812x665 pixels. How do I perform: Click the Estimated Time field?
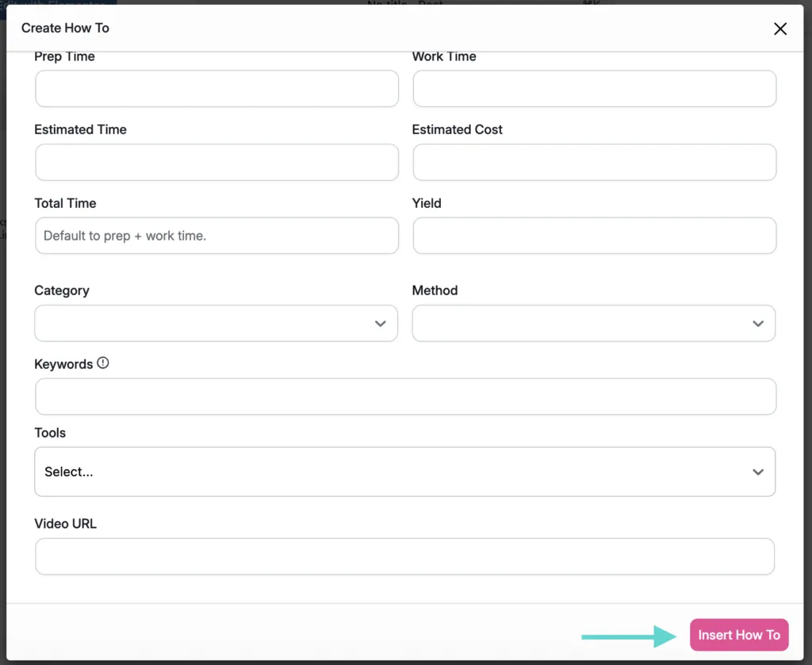tap(217, 162)
